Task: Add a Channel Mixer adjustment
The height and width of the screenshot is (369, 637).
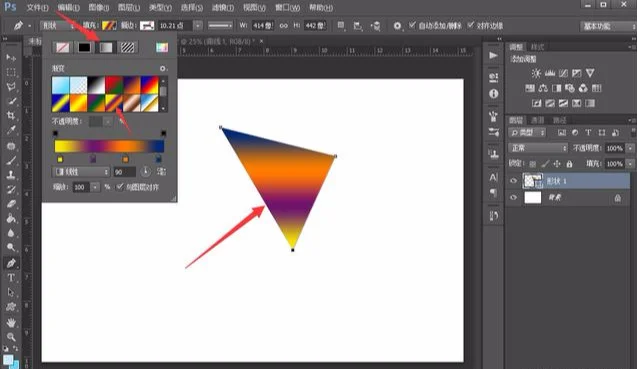Action: coord(583,88)
